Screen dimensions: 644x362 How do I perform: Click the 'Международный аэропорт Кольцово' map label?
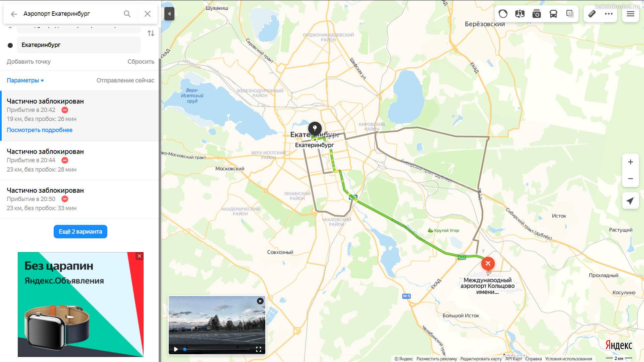tap(487, 286)
